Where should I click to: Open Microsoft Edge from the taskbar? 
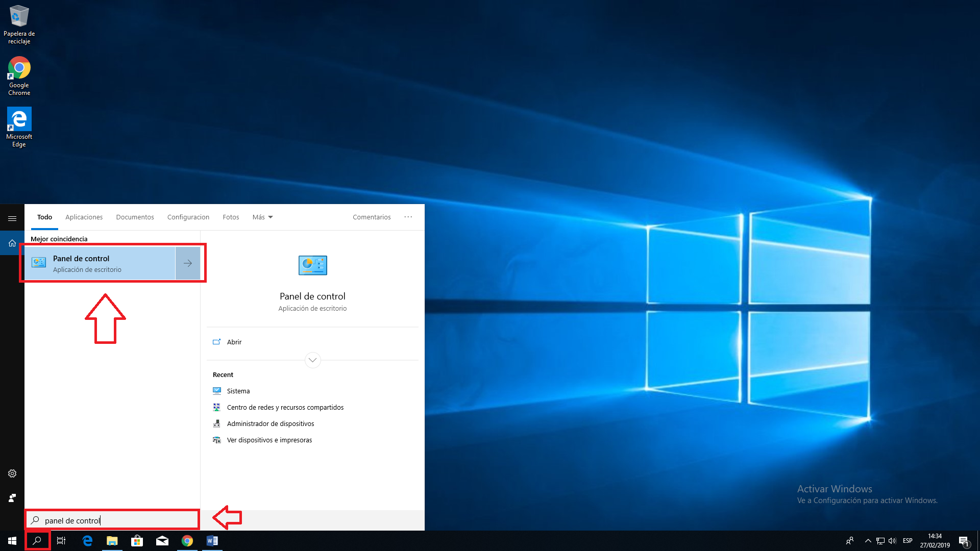click(87, 541)
